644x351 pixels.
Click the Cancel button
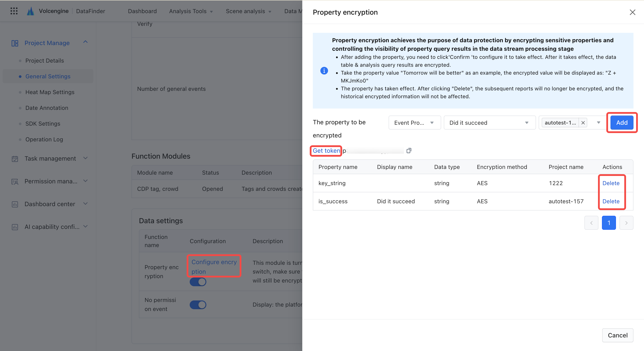[617, 335]
